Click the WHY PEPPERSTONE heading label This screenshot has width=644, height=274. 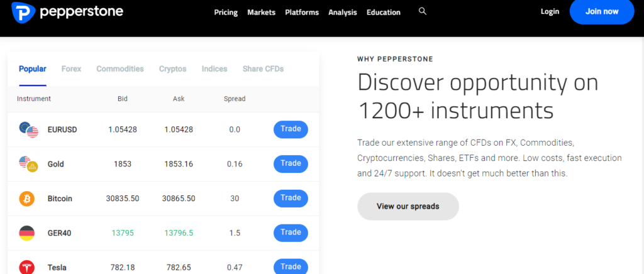[x=395, y=59]
